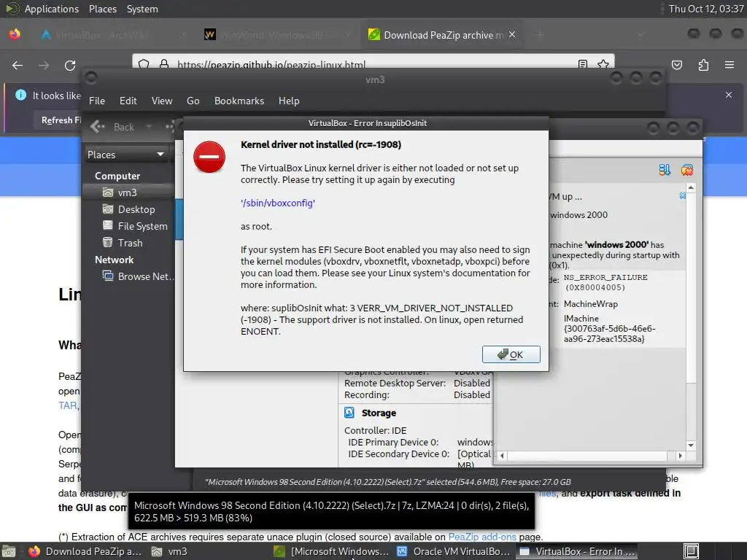Click Storage section header in VirtualBox details

click(x=379, y=413)
